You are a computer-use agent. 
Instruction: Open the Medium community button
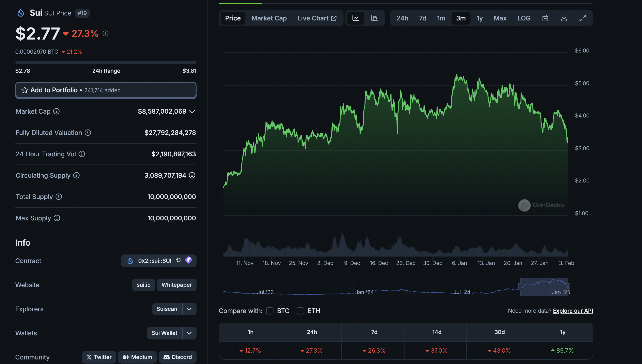(137, 357)
